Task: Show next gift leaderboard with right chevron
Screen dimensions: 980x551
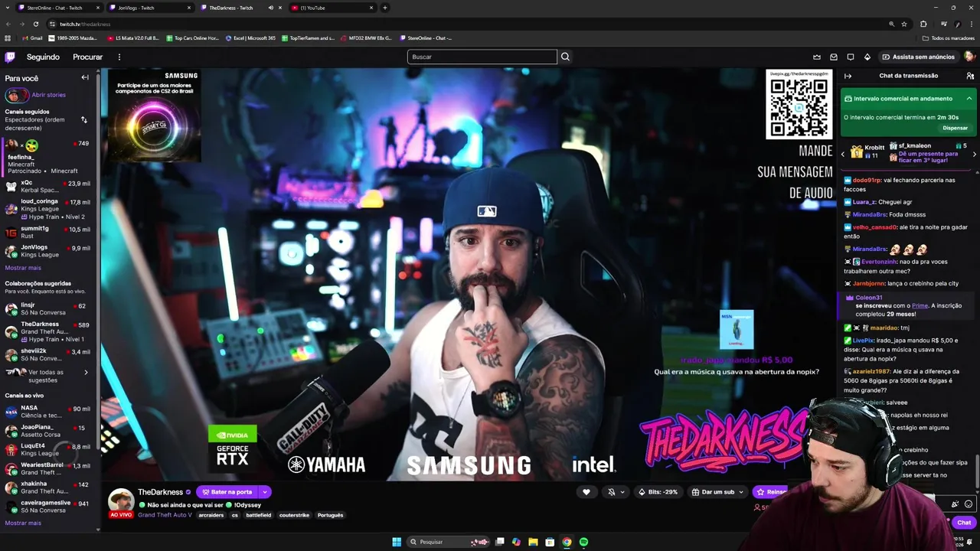Action: pos(974,155)
